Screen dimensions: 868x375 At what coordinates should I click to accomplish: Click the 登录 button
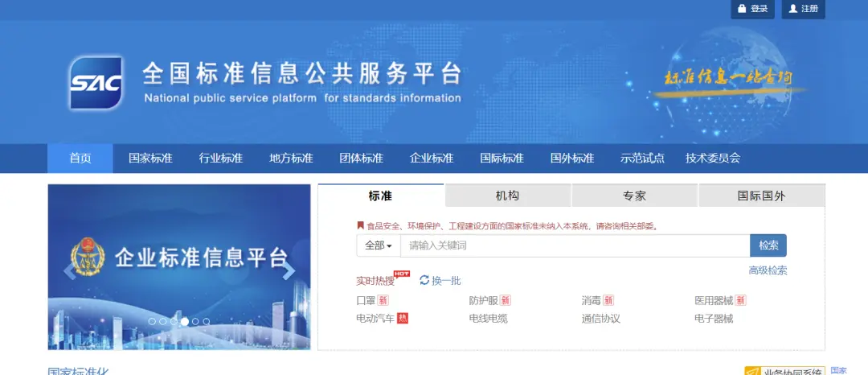point(753,9)
